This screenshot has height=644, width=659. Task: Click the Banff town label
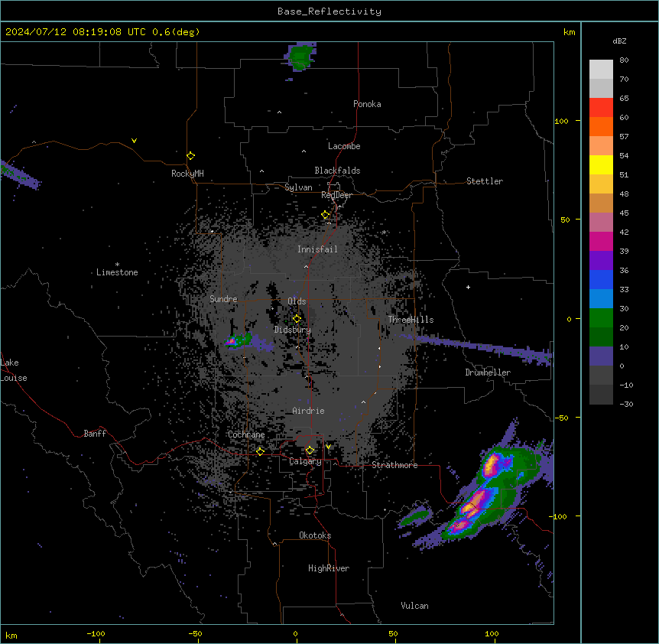95,434
